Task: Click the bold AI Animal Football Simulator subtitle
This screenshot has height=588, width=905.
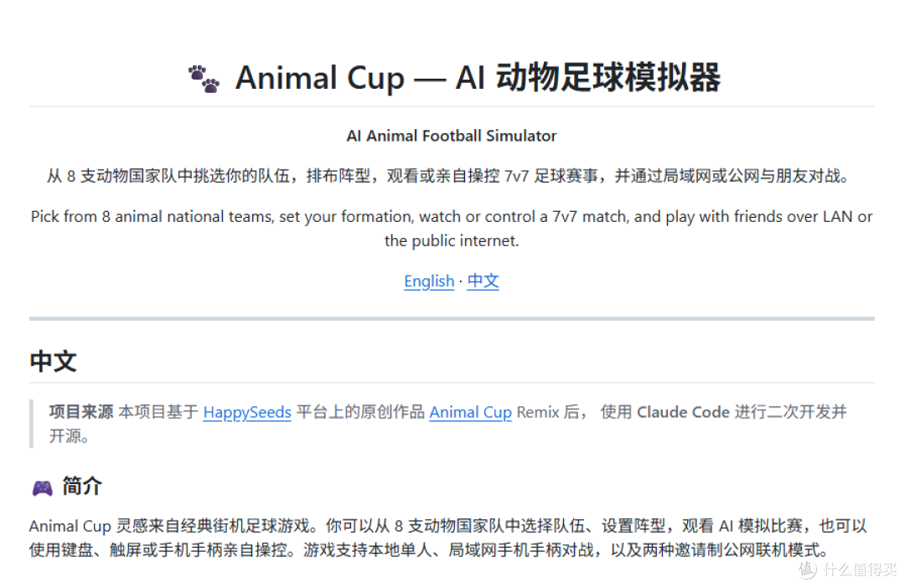Action: pyautogui.click(x=452, y=136)
